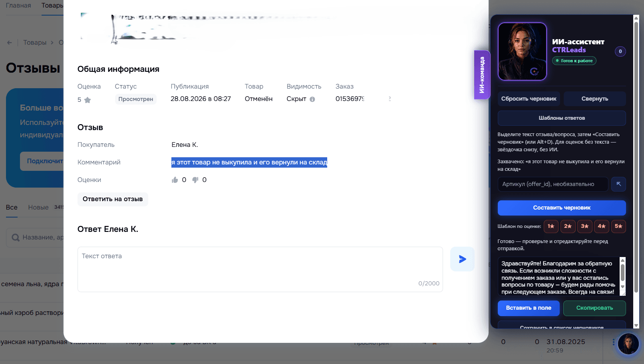Click Свернуть button in assistant panel
644x364 pixels.
(x=594, y=99)
